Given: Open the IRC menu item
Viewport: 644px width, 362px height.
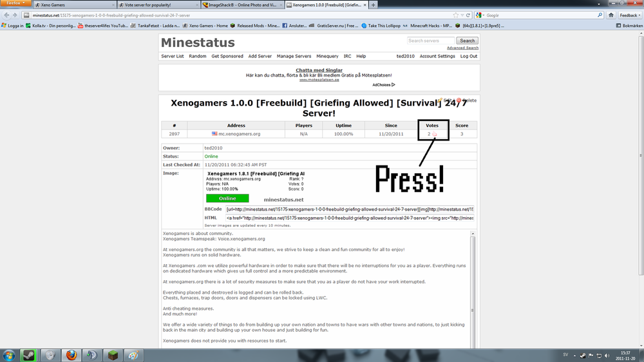Looking at the screenshot, I should pyautogui.click(x=348, y=56).
